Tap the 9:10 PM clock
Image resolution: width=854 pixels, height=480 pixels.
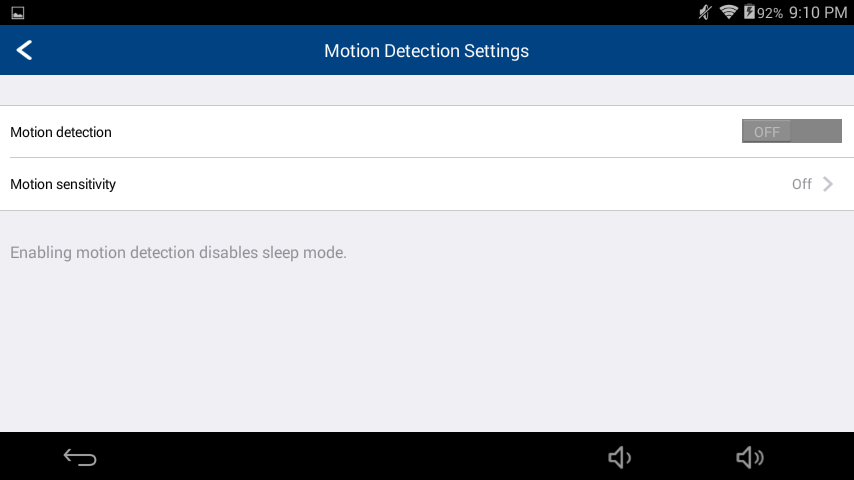818,13
